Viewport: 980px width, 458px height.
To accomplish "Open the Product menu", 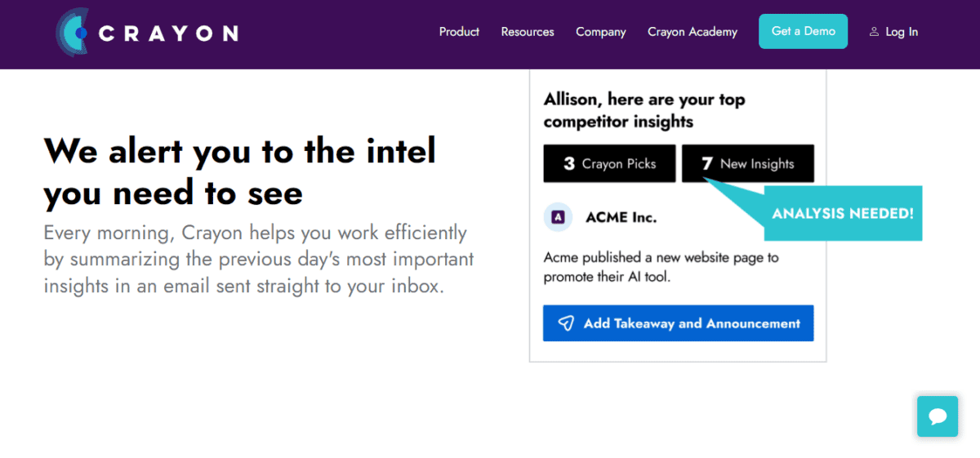I will 459,32.
